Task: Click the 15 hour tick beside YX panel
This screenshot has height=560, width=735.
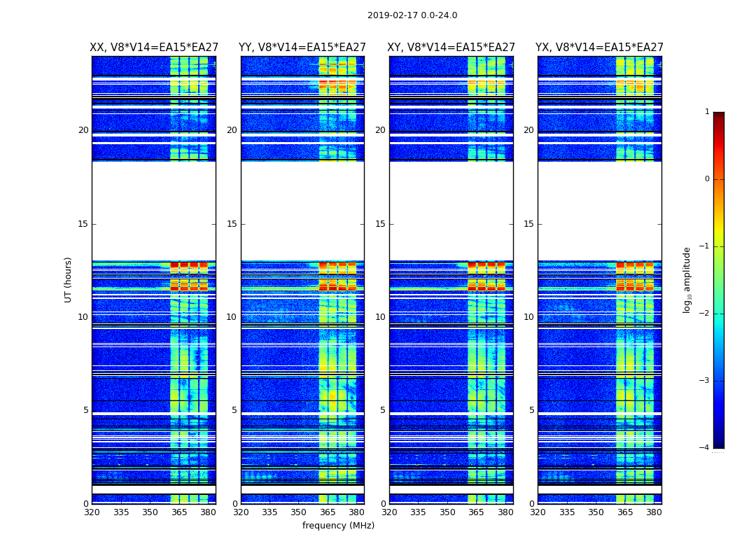Action: 528,224
